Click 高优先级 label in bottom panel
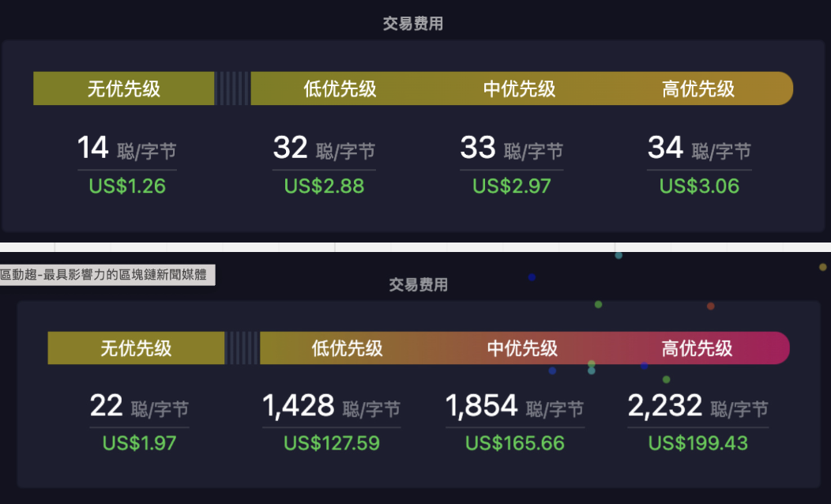831x504 pixels. (697, 348)
